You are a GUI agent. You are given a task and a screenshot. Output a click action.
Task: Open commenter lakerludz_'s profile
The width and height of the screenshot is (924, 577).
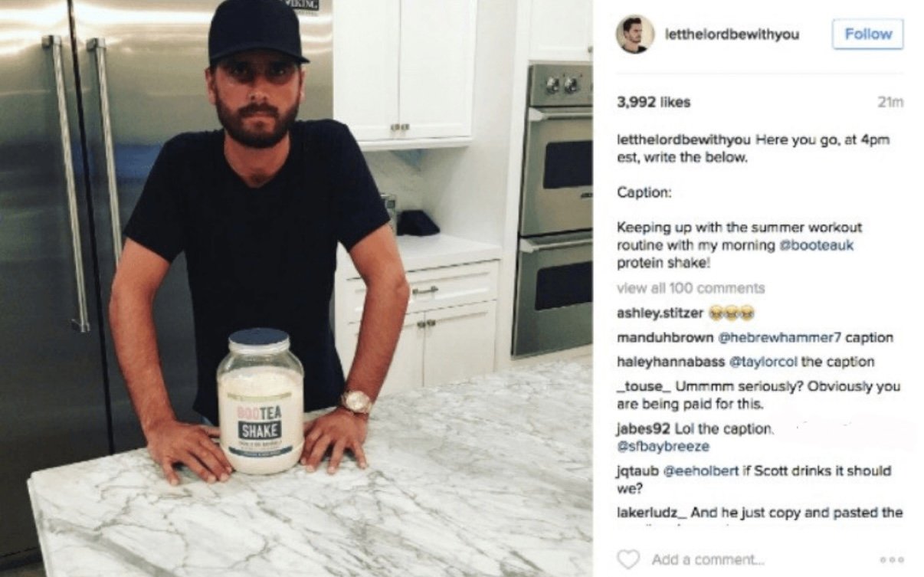pos(650,513)
